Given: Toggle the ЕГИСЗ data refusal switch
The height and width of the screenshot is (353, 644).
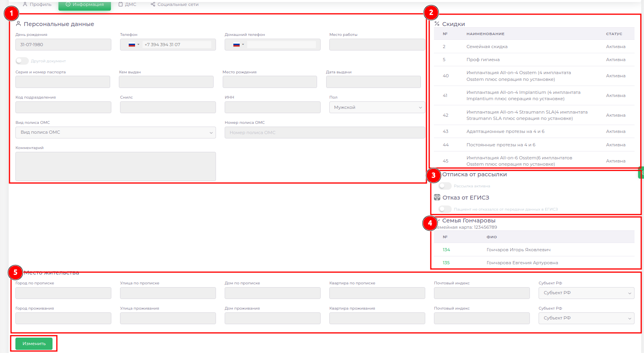Looking at the screenshot, I should [x=445, y=209].
